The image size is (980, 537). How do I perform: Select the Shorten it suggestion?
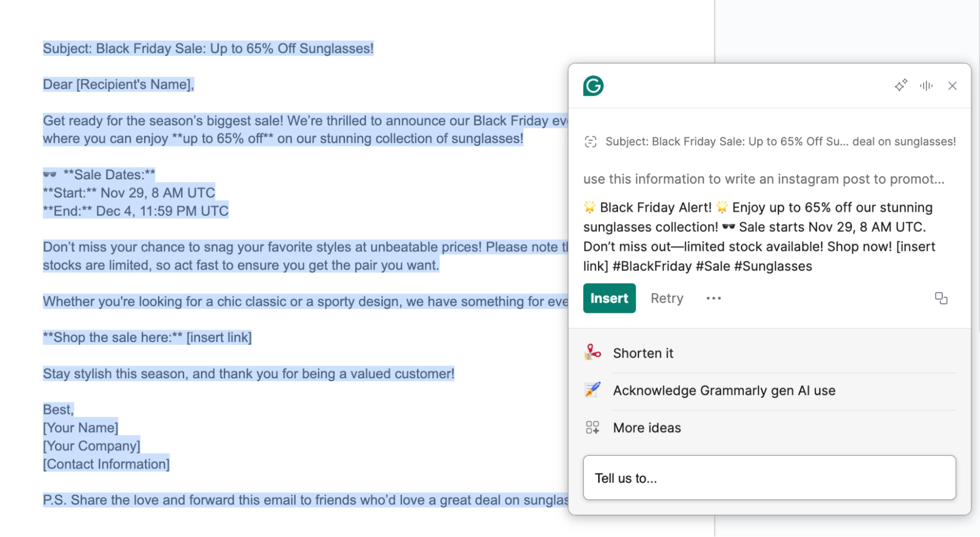[x=643, y=353]
